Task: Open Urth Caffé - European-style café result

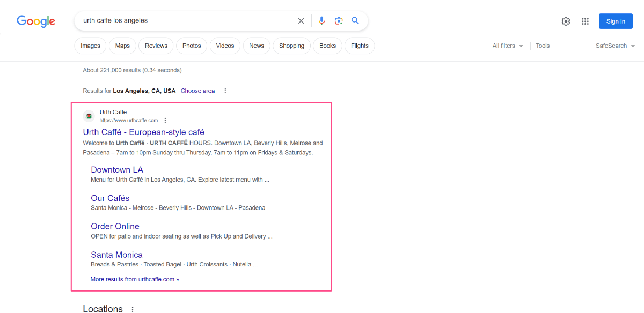Action: (x=143, y=132)
